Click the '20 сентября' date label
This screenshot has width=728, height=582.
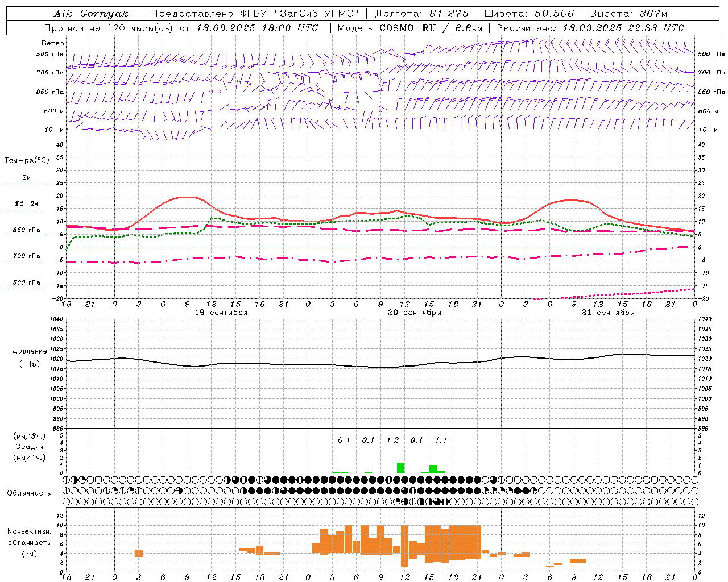click(415, 313)
